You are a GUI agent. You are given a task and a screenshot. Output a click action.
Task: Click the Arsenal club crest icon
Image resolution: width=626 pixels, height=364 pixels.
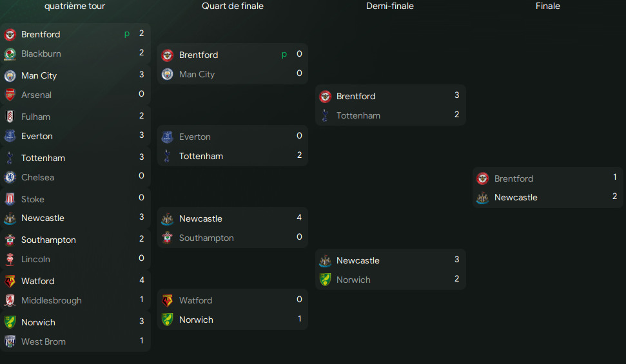[x=10, y=95]
